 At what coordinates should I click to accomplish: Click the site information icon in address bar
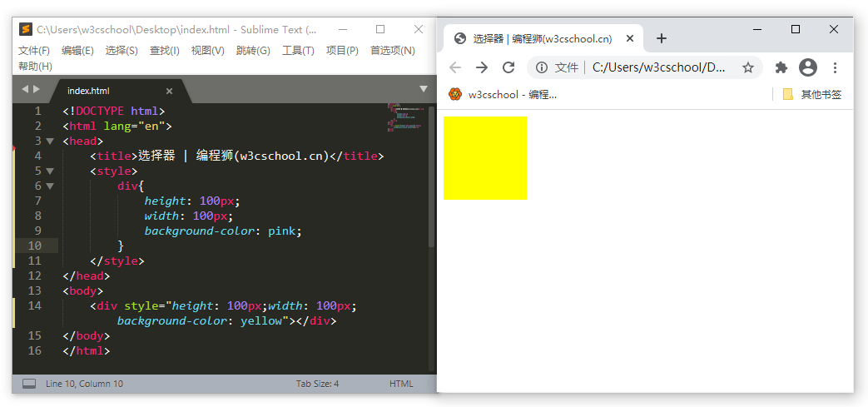(x=542, y=67)
